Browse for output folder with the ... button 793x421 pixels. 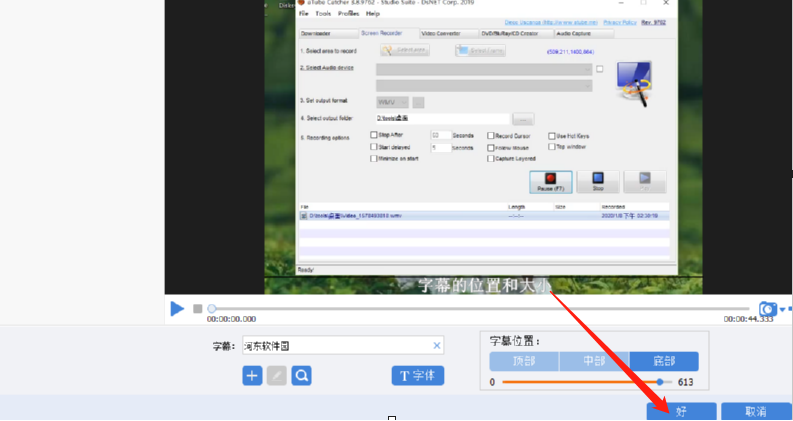[523, 119]
